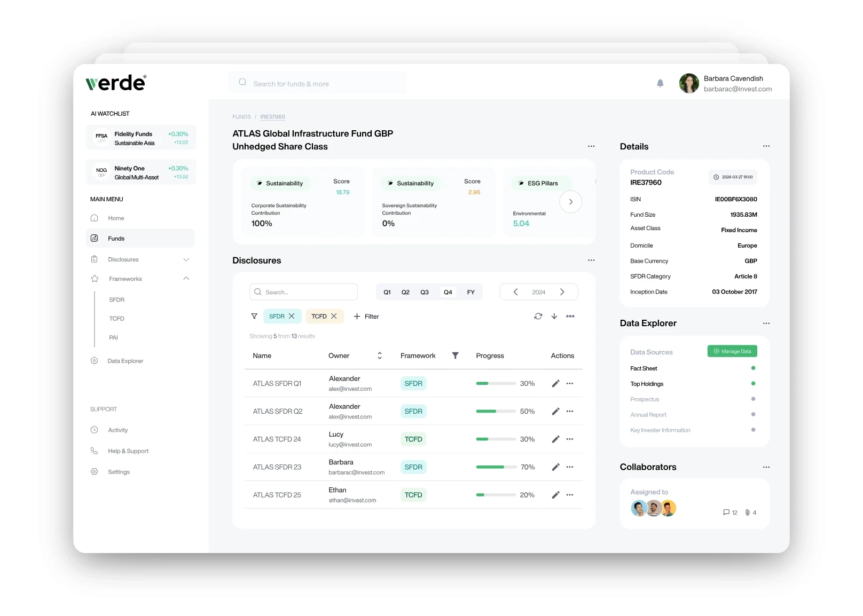View comments count icon in Collaborators
Image resolution: width=863 pixels, height=616 pixels.
(x=726, y=512)
